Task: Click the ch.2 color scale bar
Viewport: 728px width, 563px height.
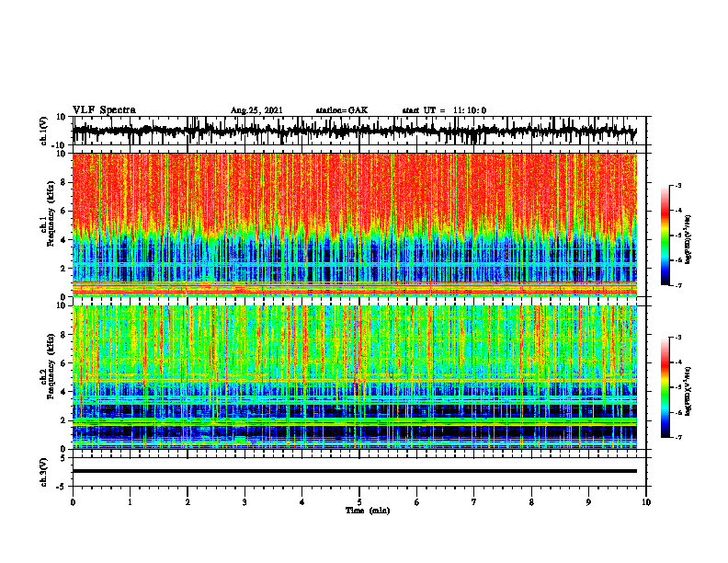Action: 665,387
